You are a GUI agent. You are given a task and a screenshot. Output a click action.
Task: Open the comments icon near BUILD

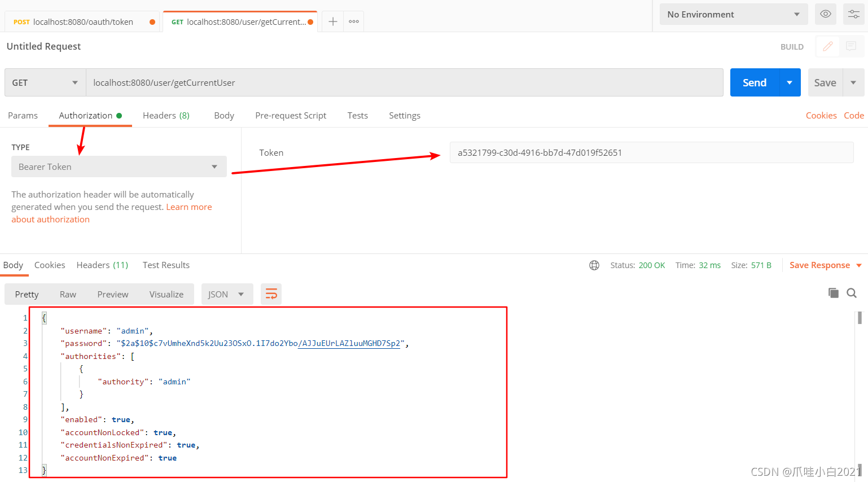[x=851, y=47]
